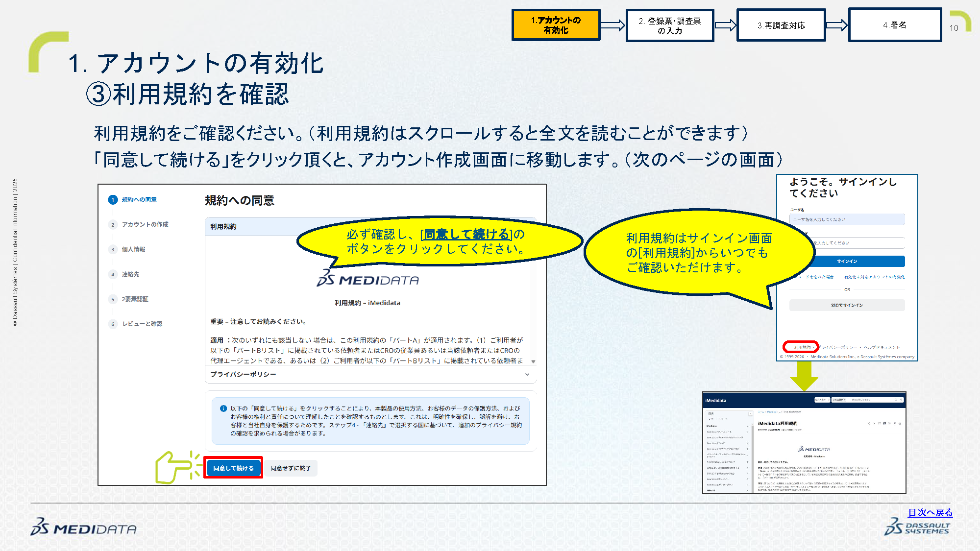Image resolution: width=980 pixels, height=551 pixels.
Task: Click the 利用規約 – iMedidata title text
Action: pos(367,303)
